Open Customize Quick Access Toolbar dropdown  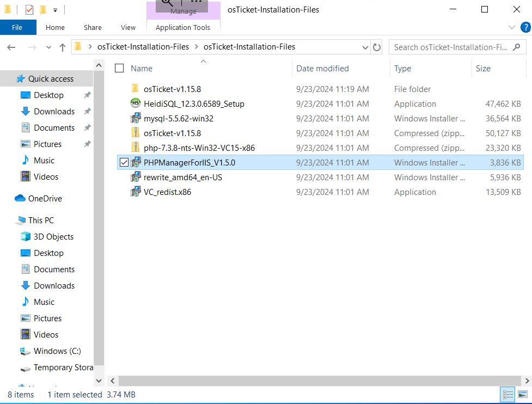pos(55,10)
